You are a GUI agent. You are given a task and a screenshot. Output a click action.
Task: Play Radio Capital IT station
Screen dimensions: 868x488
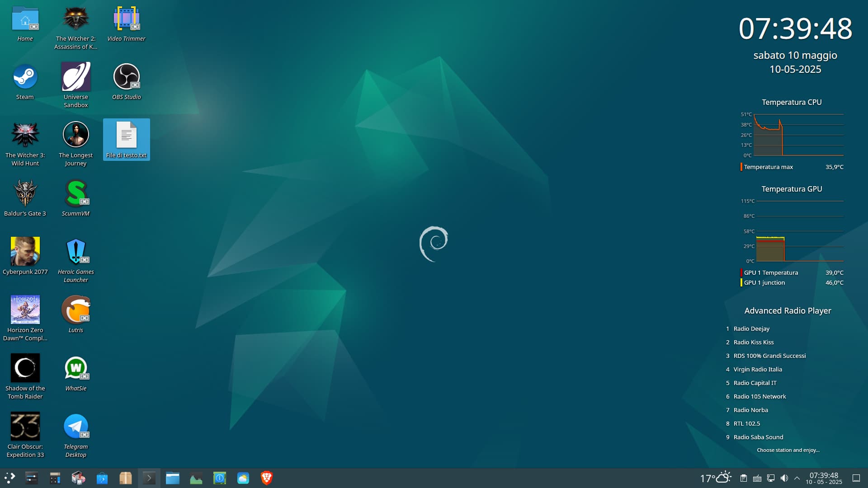pyautogui.click(x=755, y=383)
